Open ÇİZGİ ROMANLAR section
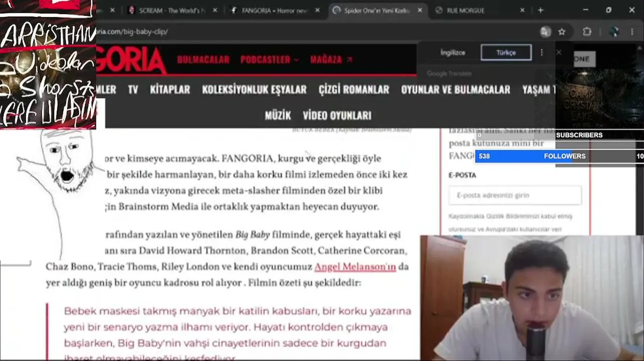The width and height of the screenshot is (644, 361). [x=354, y=89]
